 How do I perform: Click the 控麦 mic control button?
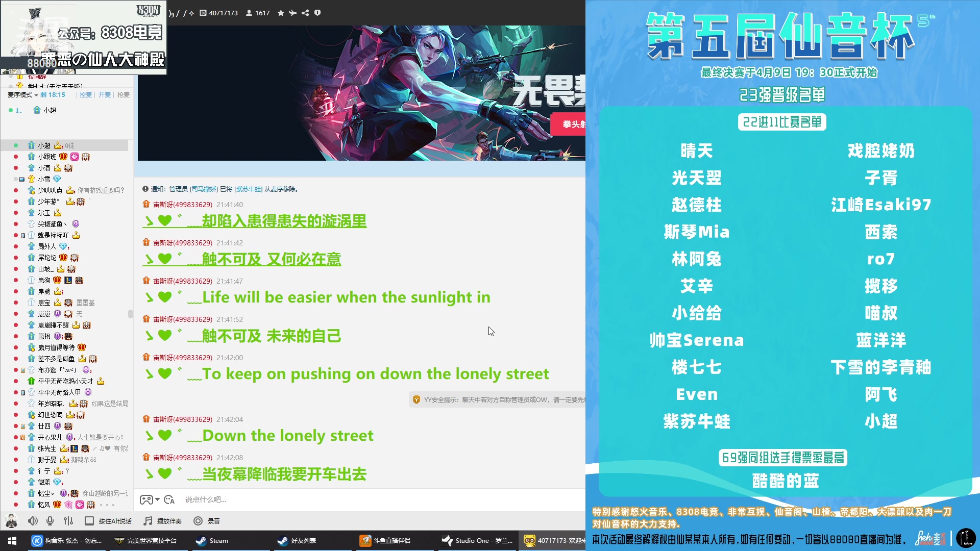(x=86, y=95)
